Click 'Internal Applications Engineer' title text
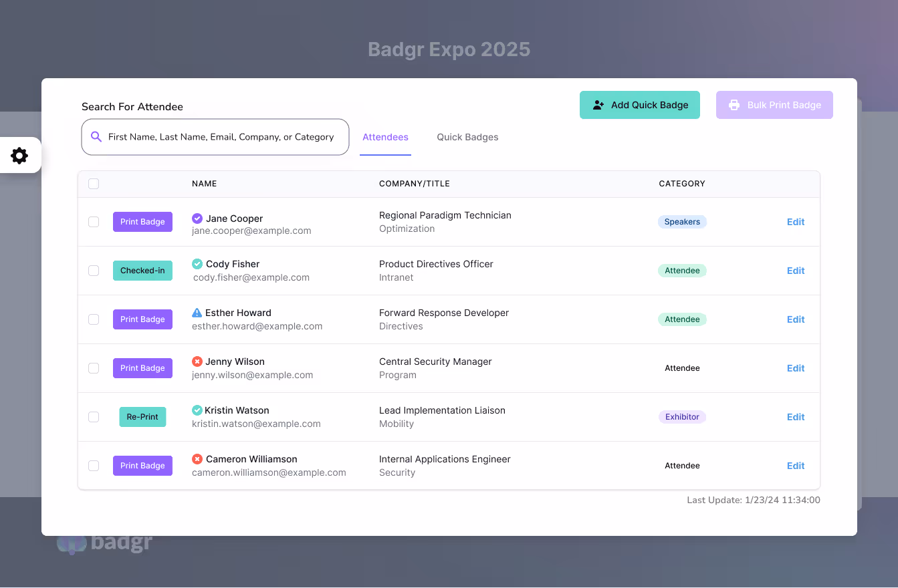 tap(445, 459)
